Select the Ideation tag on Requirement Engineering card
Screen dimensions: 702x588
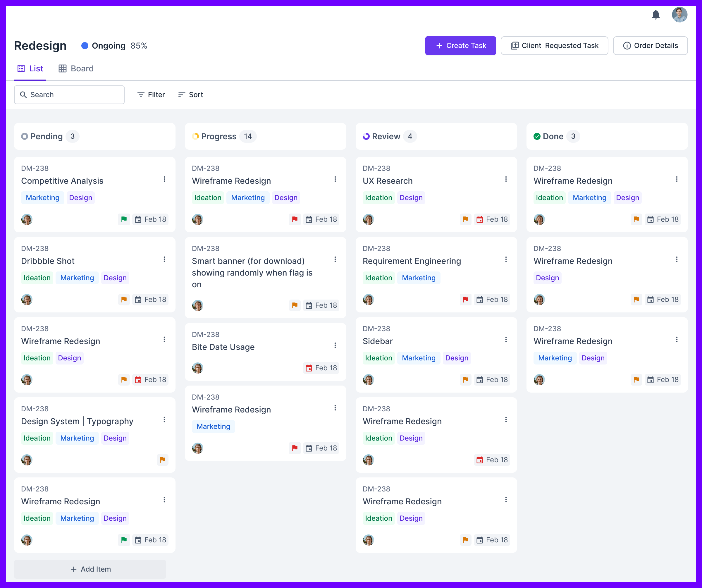tap(378, 278)
